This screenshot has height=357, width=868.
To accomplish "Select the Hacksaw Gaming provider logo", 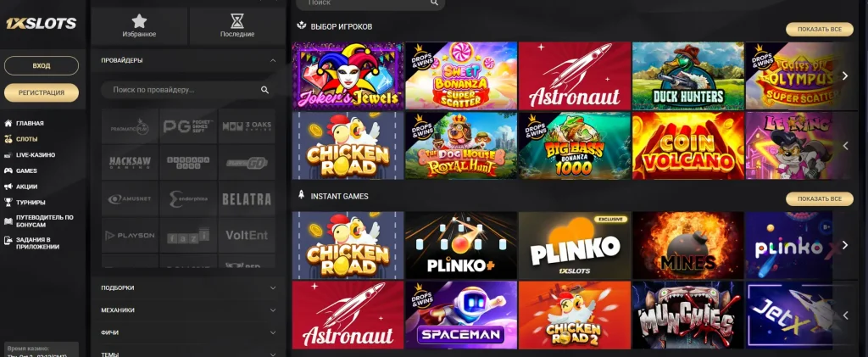I will [x=130, y=162].
